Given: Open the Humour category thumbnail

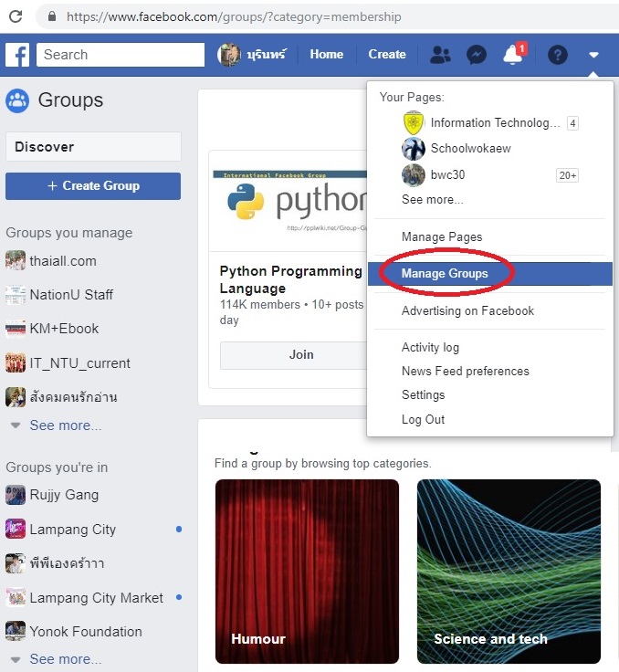Looking at the screenshot, I should pyautogui.click(x=307, y=571).
